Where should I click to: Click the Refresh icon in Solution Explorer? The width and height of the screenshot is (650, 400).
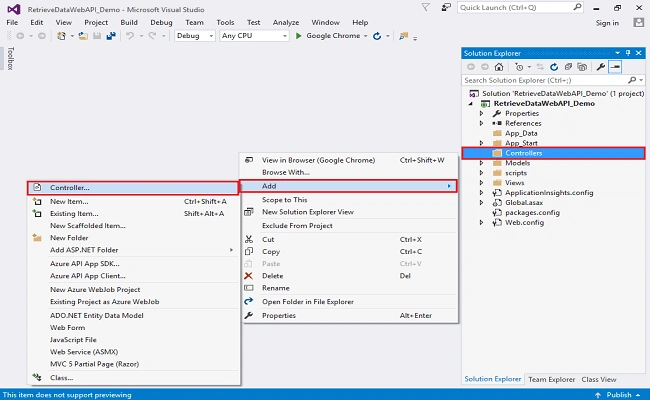click(554, 67)
